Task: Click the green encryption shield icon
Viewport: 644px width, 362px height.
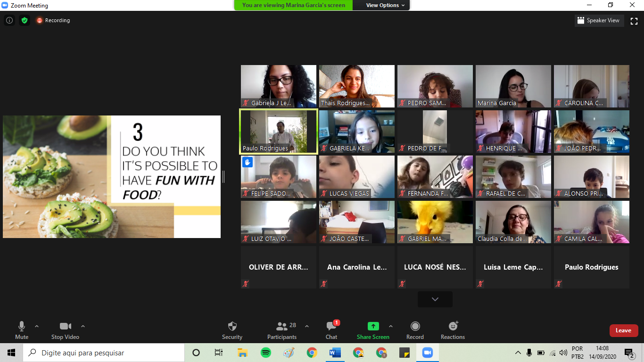Action: [25, 20]
